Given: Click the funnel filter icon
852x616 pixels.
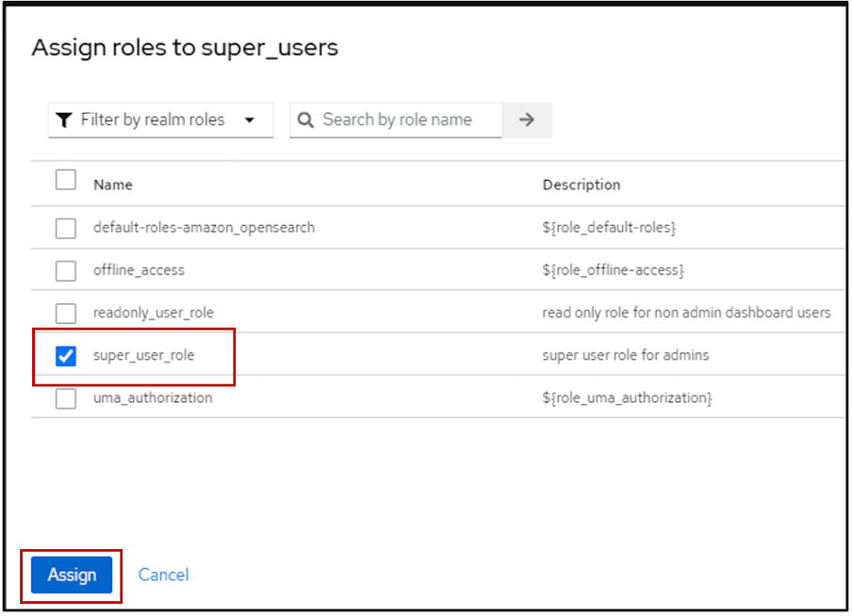Looking at the screenshot, I should pyautogui.click(x=63, y=121).
